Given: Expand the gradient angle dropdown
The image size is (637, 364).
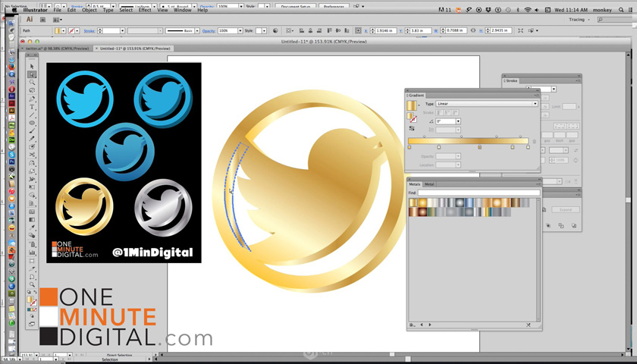Looking at the screenshot, I should click(x=458, y=121).
